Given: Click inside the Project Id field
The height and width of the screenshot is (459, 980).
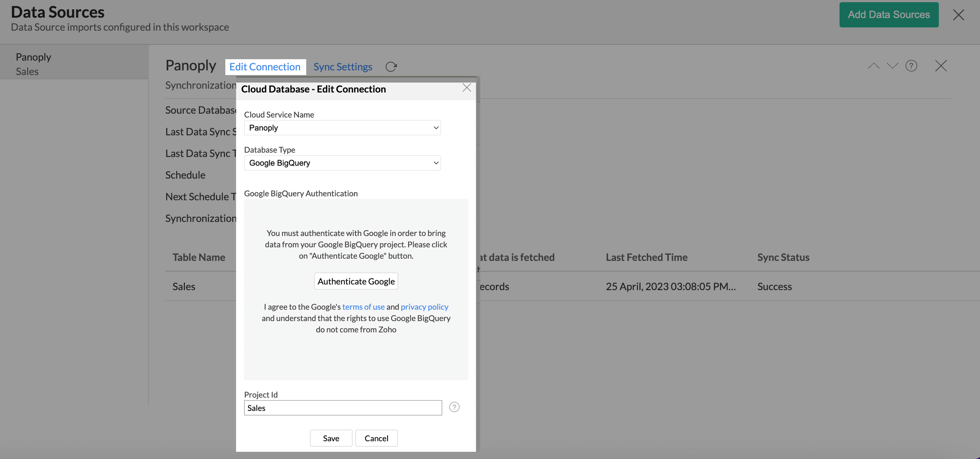Looking at the screenshot, I should click(x=342, y=408).
